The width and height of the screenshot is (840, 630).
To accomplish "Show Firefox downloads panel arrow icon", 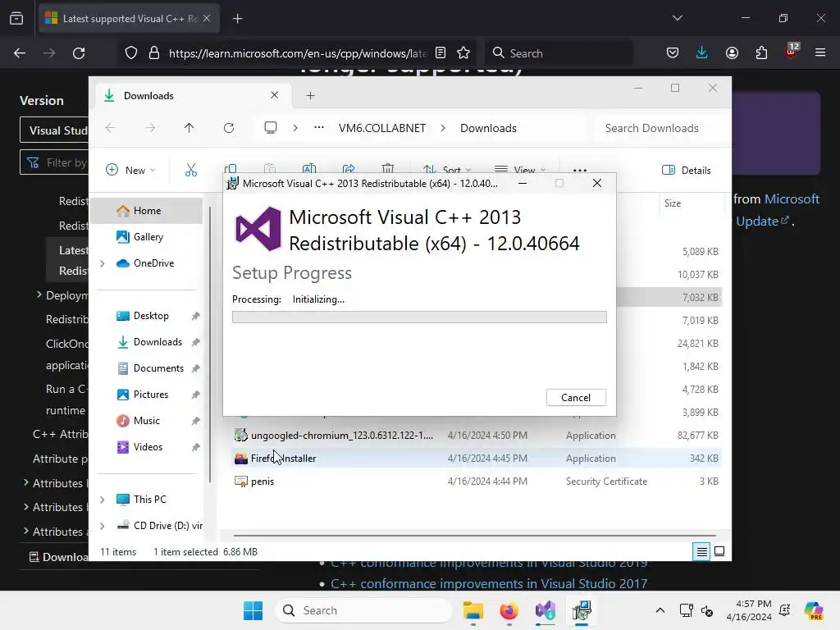I will coord(702,52).
